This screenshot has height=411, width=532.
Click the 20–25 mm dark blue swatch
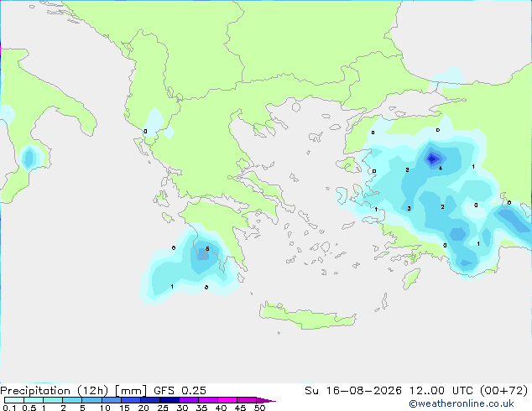(x=150, y=400)
